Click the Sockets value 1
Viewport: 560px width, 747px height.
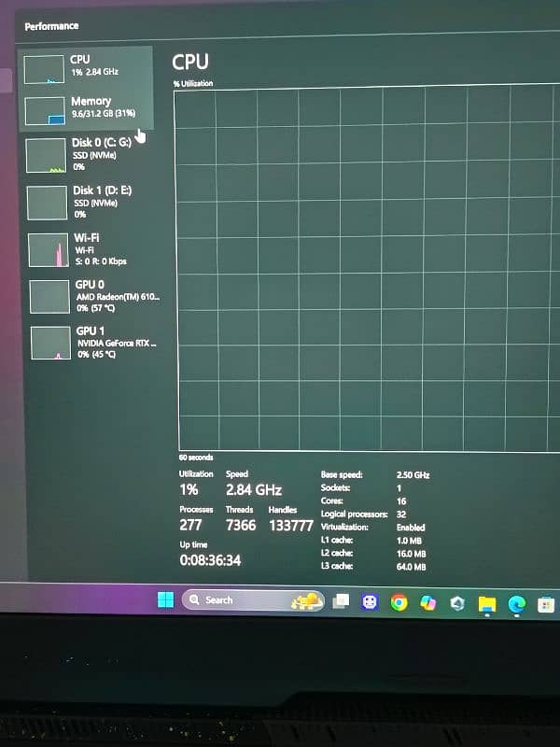coord(399,487)
